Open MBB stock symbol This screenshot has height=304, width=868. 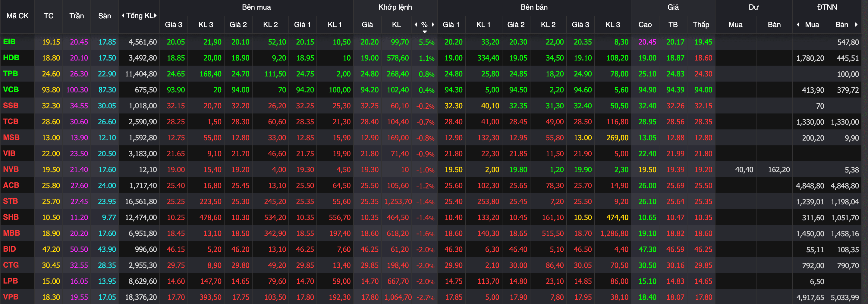11,233
